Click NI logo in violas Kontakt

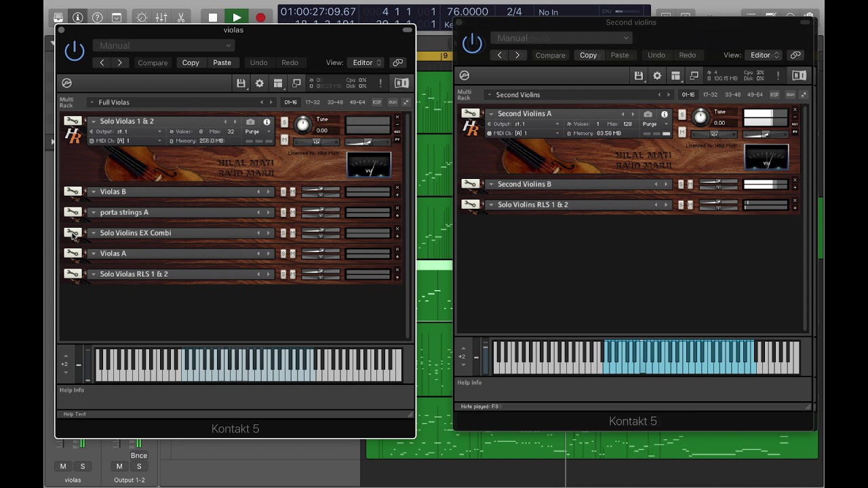401,83
